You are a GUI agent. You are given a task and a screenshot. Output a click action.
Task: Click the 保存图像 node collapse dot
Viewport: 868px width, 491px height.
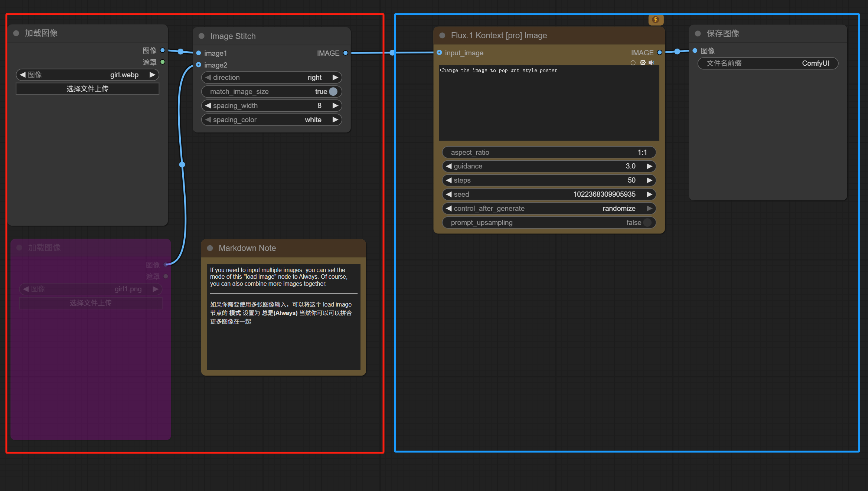[x=698, y=34]
